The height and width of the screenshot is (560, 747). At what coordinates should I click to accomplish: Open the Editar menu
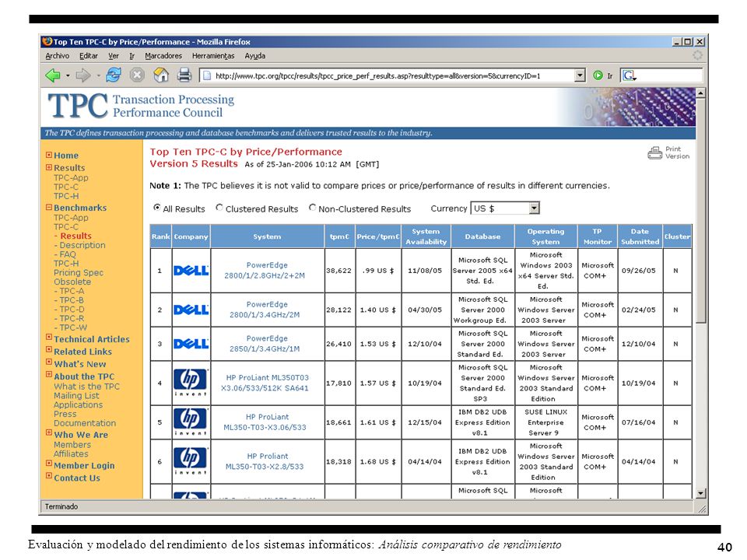89,56
